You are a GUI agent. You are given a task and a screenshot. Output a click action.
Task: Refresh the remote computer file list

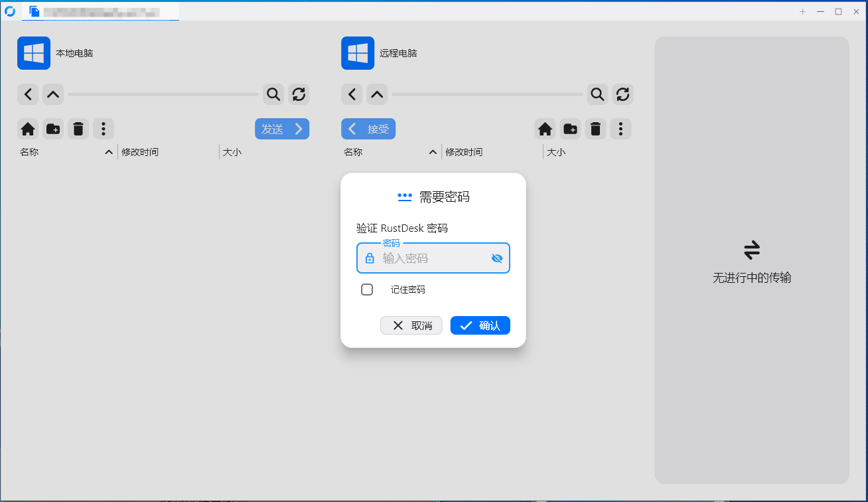tap(622, 94)
